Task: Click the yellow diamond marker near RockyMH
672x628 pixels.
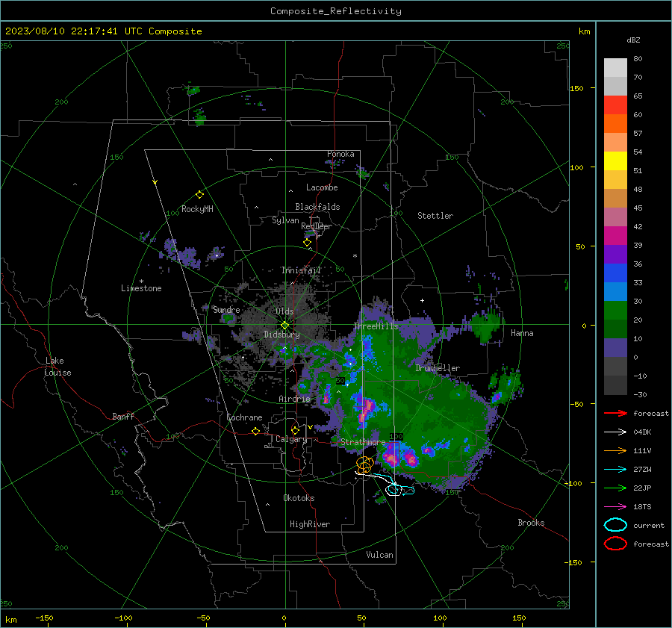Action: click(x=199, y=195)
